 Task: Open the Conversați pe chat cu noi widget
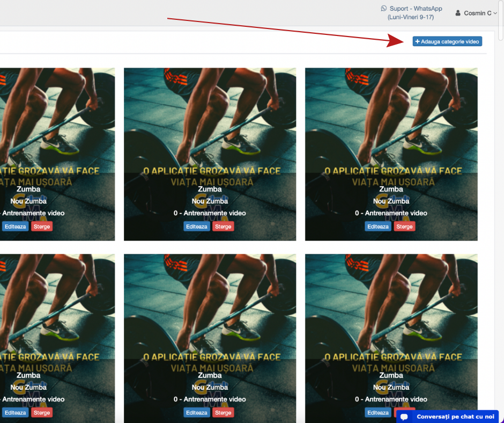tap(447, 417)
